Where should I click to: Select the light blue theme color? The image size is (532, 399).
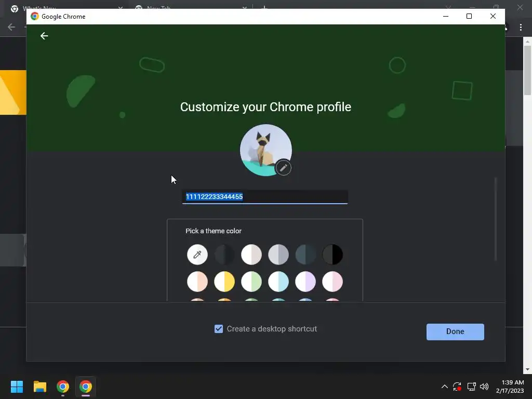coord(278,281)
